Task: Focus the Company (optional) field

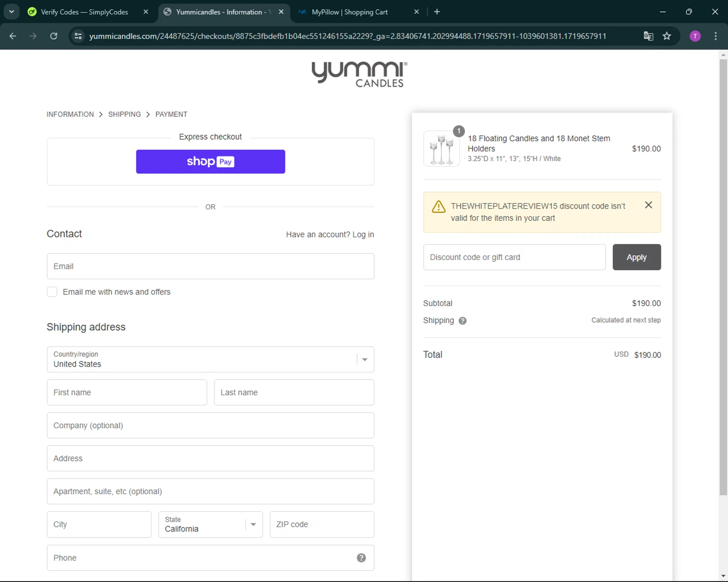Action: pos(211,425)
